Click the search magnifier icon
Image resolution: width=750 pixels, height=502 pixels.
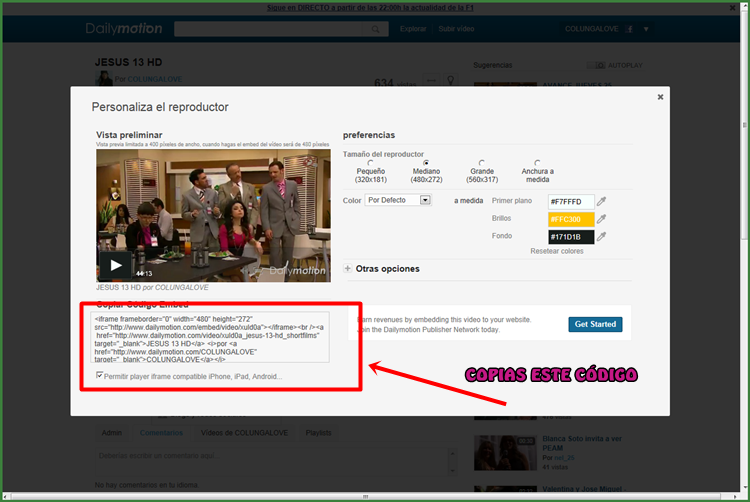[x=376, y=29]
